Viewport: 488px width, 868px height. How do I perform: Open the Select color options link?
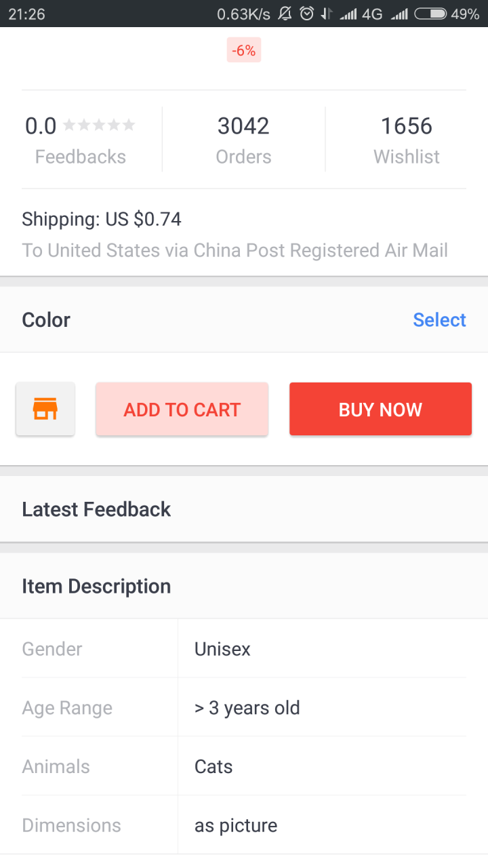tap(439, 320)
